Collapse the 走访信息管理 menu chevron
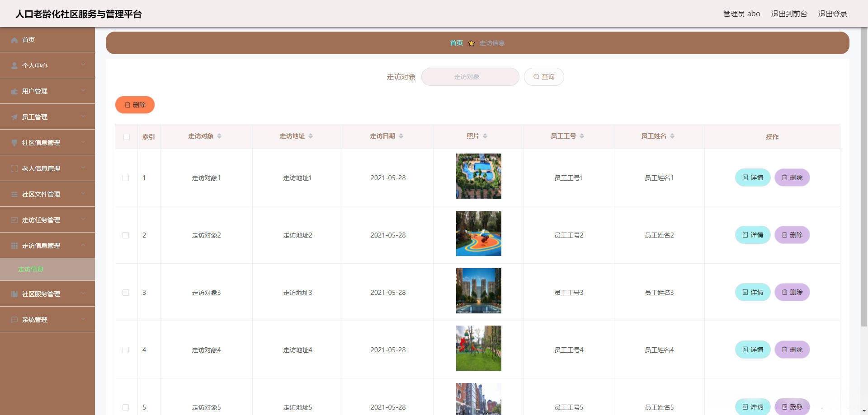This screenshot has width=868, height=415. 83,245
